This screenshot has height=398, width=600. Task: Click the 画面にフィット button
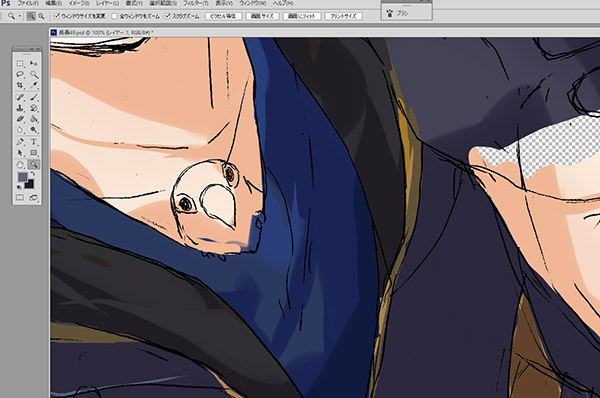pos(302,16)
